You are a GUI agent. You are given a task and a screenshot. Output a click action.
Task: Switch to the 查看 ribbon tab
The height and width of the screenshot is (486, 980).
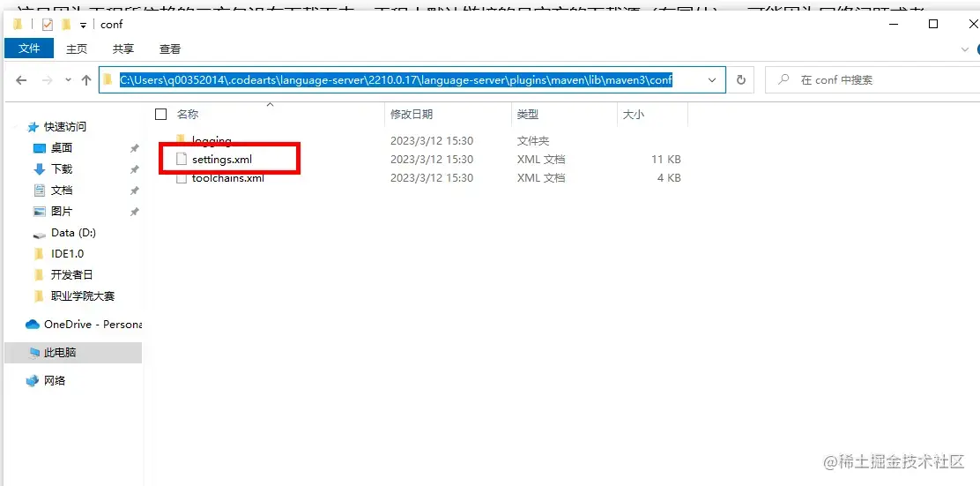pyautogui.click(x=170, y=49)
